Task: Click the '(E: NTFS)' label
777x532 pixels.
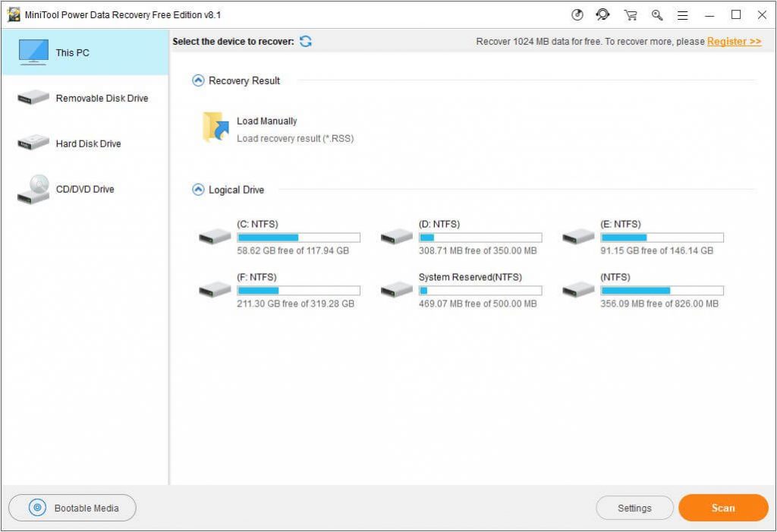Action: 621,224
